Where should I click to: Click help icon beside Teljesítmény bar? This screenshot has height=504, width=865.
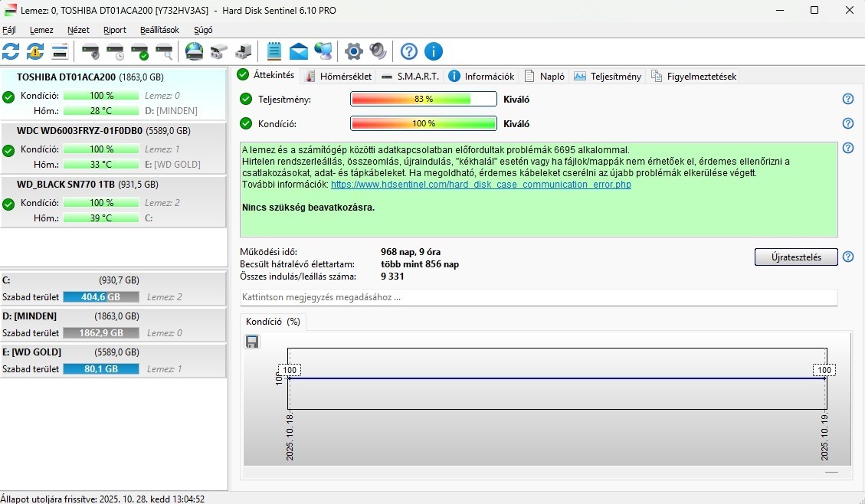[x=848, y=100]
